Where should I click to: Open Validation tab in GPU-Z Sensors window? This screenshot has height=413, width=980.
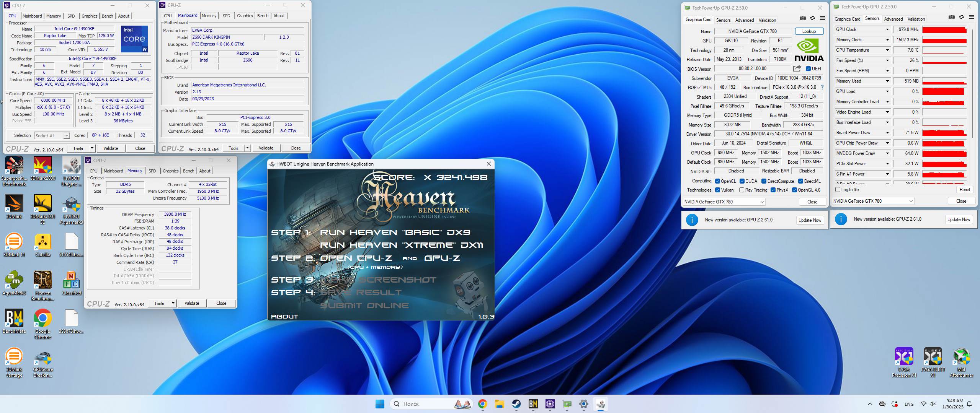coord(916,19)
